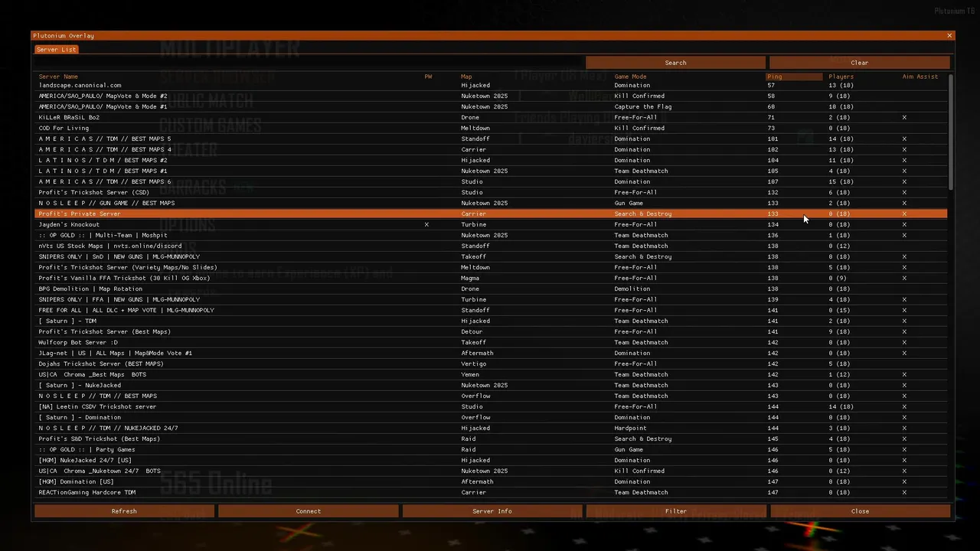Viewport: 980px width, 551px height.
Task: Select the Server List tab
Action: pos(57,49)
